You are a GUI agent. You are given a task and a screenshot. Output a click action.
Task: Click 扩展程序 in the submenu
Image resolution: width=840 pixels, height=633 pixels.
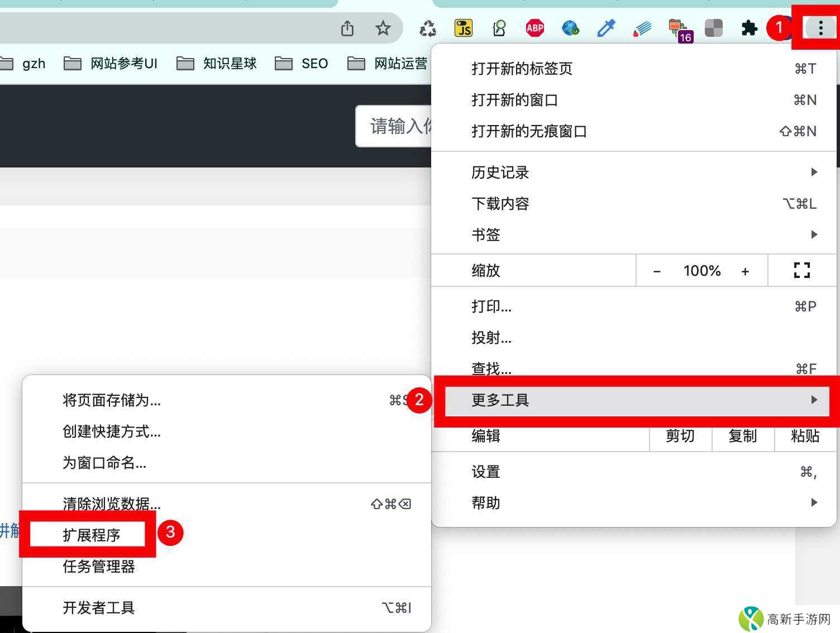point(93,534)
